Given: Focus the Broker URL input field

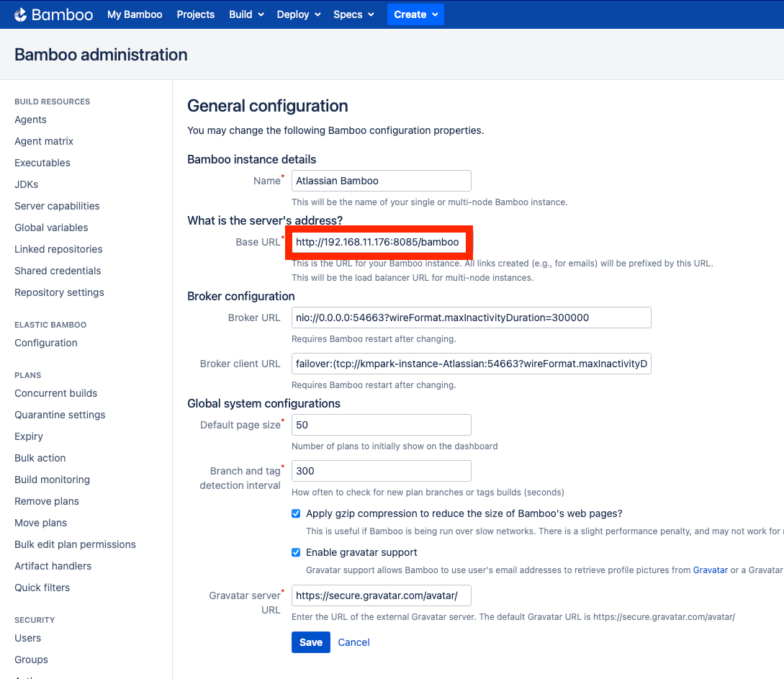Looking at the screenshot, I should point(471,318).
